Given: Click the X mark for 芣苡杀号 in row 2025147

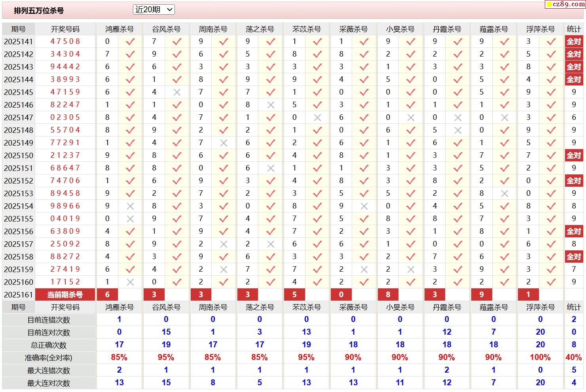Looking at the screenshot, I should point(317,117).
